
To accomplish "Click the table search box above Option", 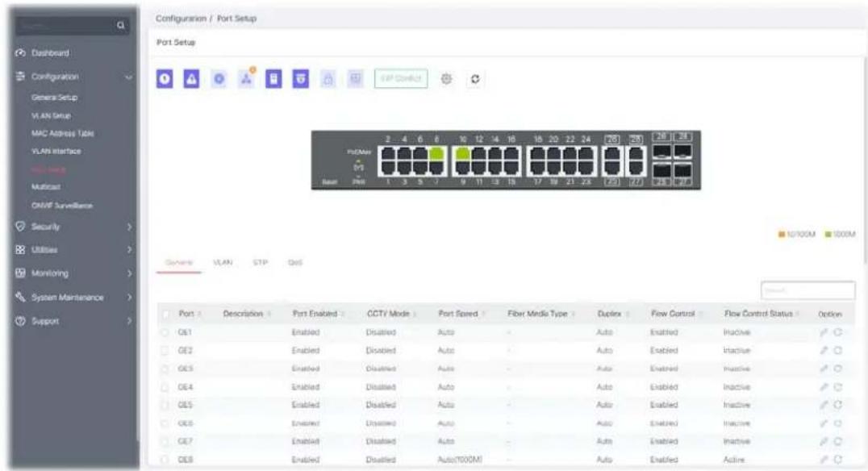I will click(x=807, y=290).
